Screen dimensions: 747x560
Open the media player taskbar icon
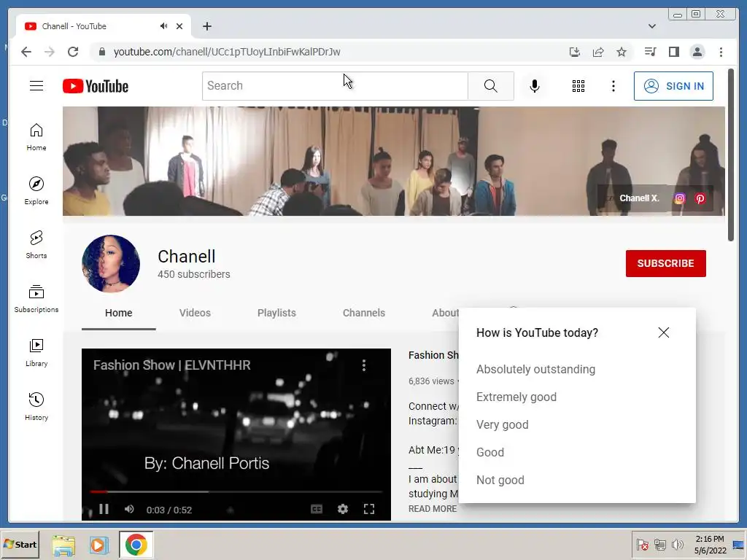[99, 545]
